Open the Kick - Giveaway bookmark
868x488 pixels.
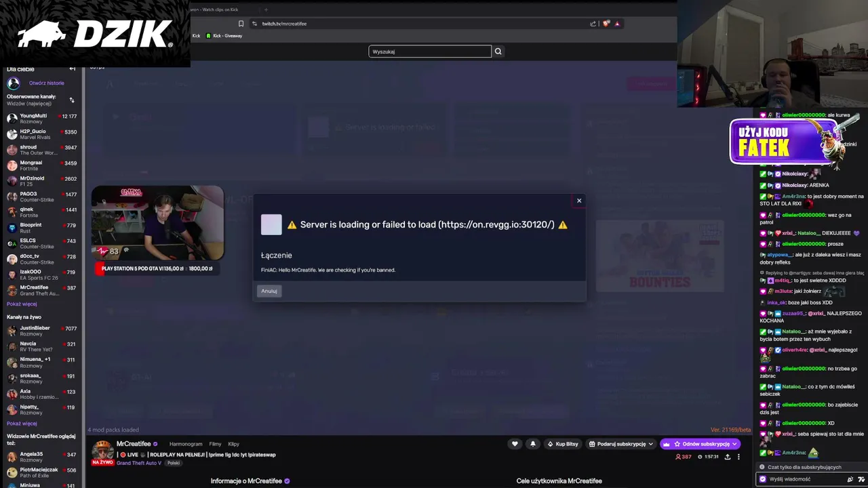click(224, 36)
